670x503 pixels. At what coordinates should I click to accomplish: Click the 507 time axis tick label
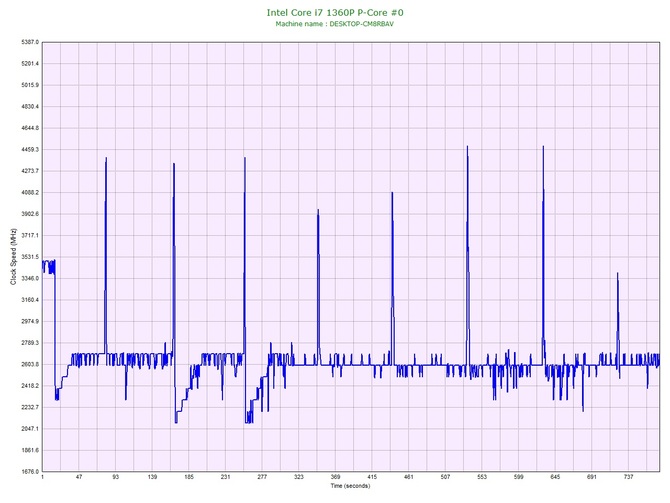(x=446, y=477)
